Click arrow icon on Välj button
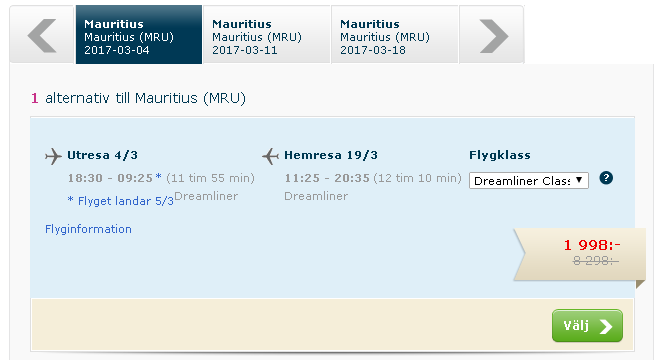 pyautogui.click(x=606, y=326)
